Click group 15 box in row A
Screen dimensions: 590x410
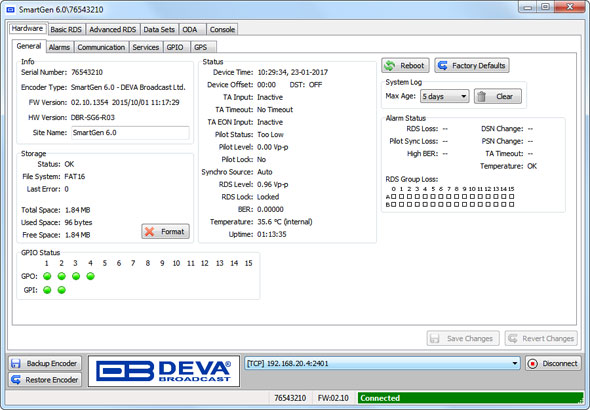511,196
